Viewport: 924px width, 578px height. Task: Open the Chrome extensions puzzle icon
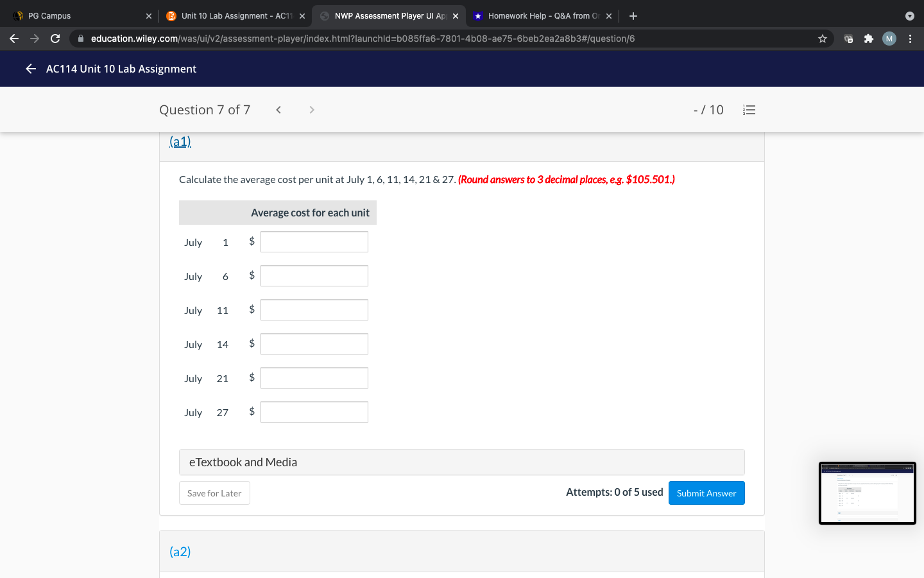[x=869, y=39]
